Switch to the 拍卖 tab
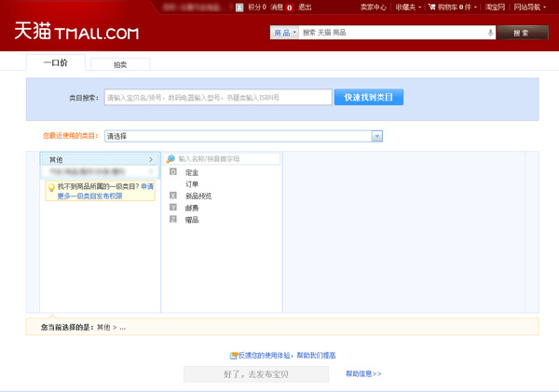This screenshot has width=559, height=392. click(x=120, y=64)
